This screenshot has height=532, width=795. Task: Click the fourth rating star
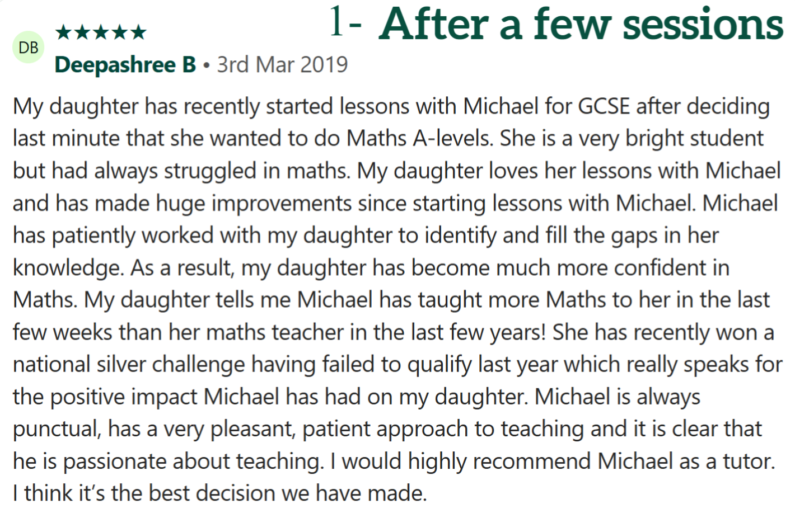(x=120, y=32)
